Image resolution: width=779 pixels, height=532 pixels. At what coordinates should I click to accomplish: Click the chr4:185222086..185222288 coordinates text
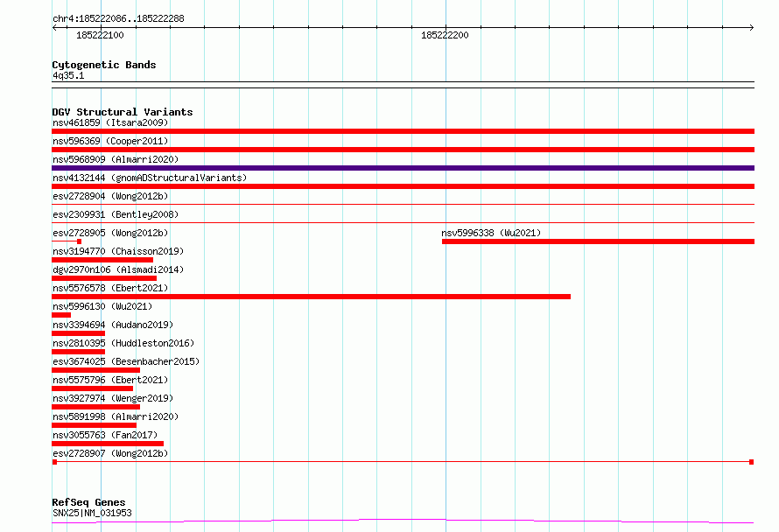click(x=118, y=19)
